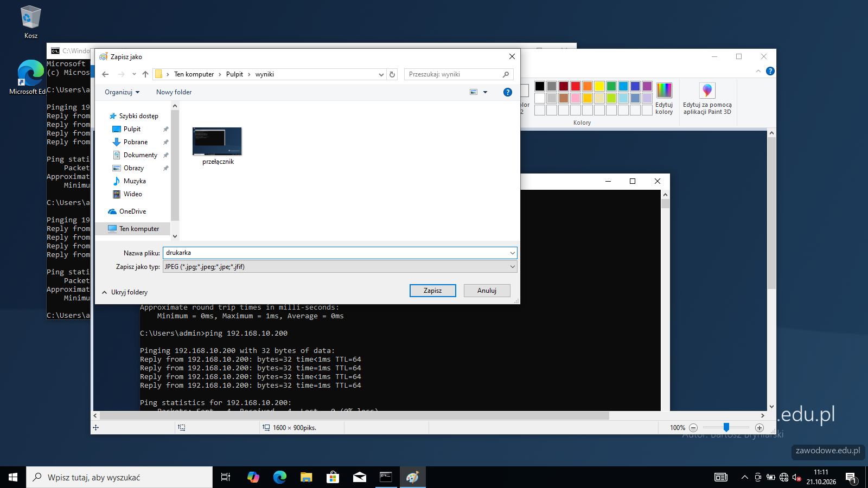This screenshot has width=868, height=488.
Task: Open recent locations dropdown arrow
Action: [134, 74]
